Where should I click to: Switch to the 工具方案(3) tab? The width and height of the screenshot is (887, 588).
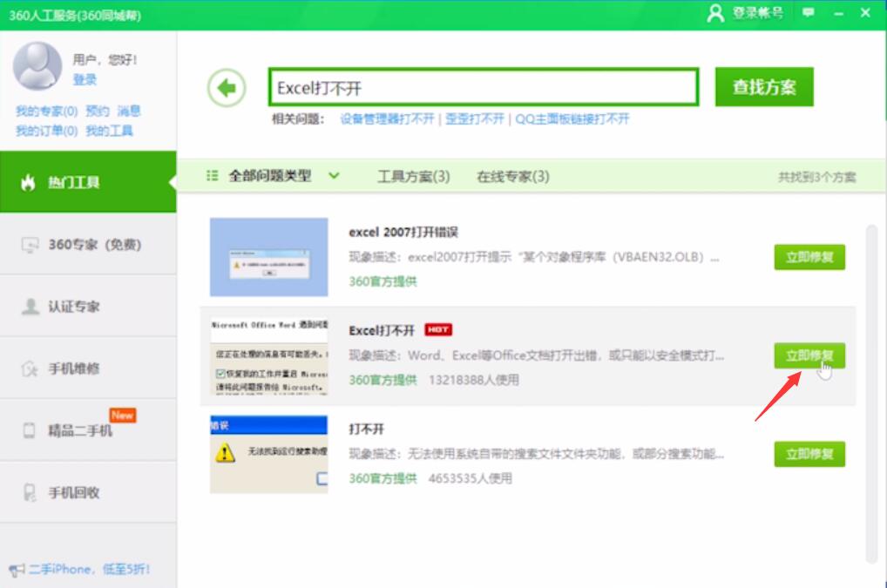pos(414,176)
